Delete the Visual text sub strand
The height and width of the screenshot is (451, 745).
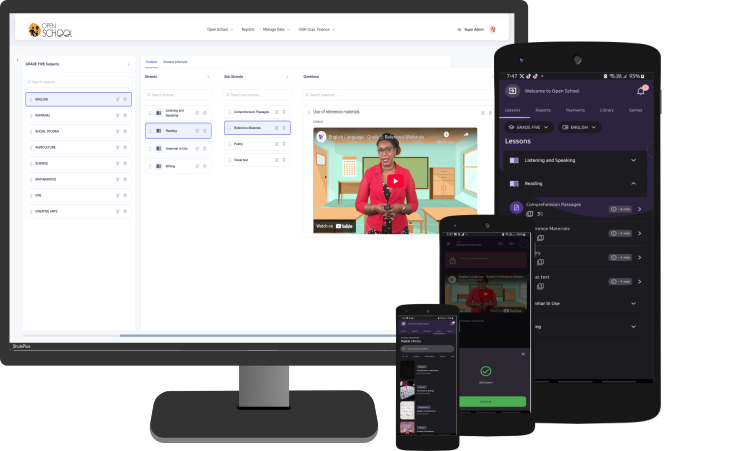click(x=284, y=160)
